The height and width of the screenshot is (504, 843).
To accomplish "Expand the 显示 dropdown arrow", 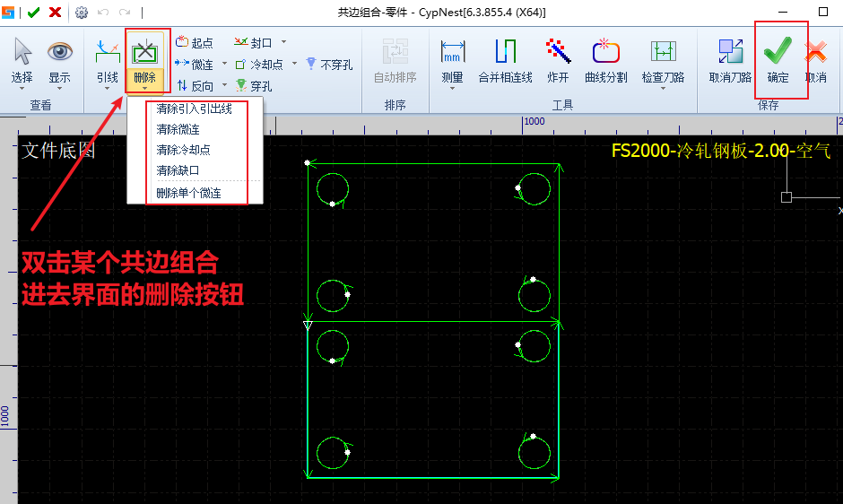I will click(x=60, y=89).
